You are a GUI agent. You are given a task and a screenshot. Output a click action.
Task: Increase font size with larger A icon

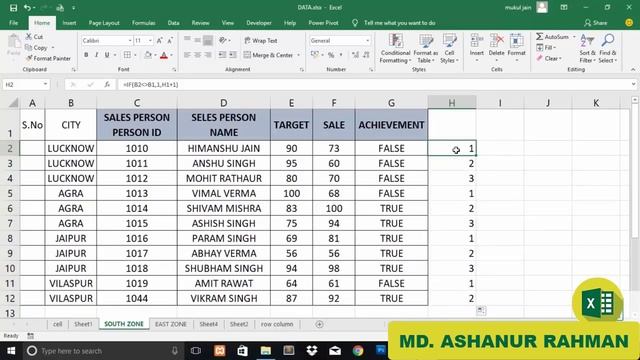click(x=160, y=40)
